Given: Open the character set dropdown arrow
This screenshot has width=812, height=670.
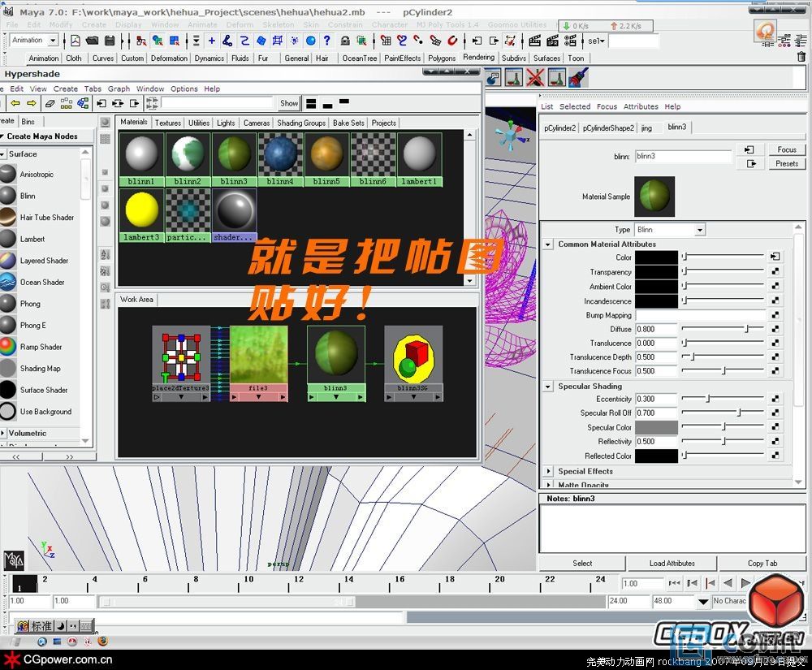Looking at the screenshot, I should tap(702, 601).
